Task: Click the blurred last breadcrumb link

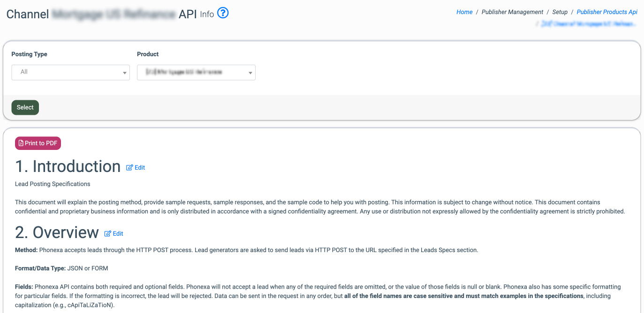Action: point(589,23)
